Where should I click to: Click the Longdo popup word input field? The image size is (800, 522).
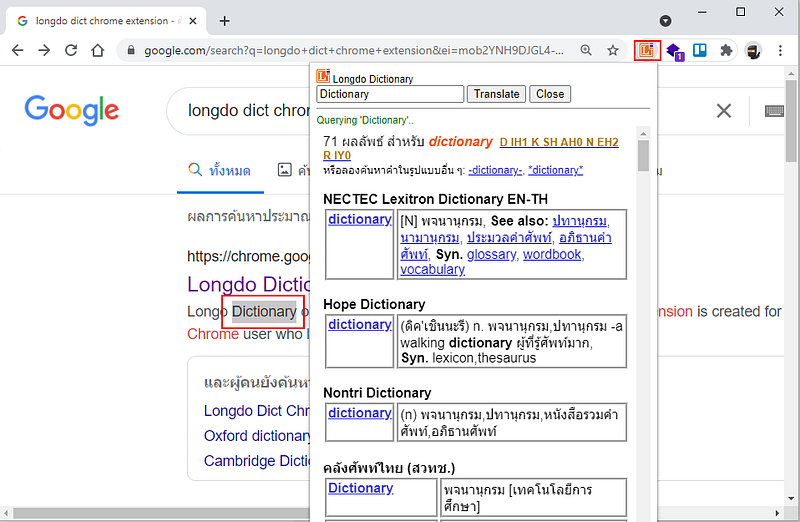pos(390,94)
